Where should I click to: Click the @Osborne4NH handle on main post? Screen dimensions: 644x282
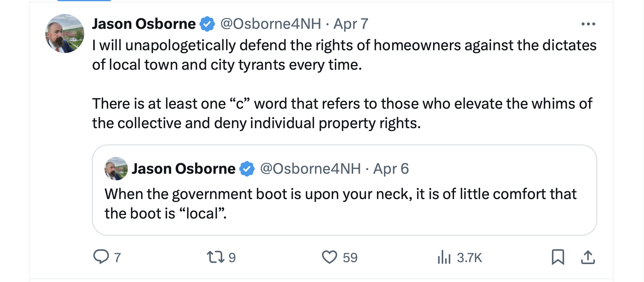[271, 24]
